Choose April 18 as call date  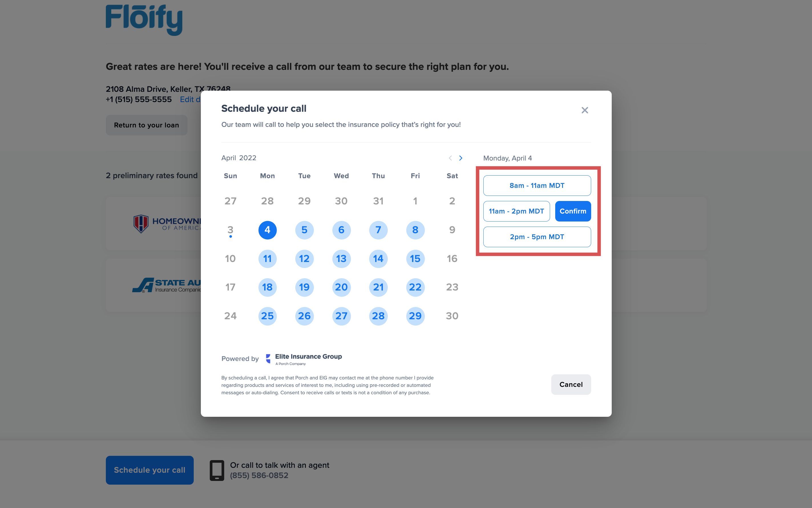267,287
